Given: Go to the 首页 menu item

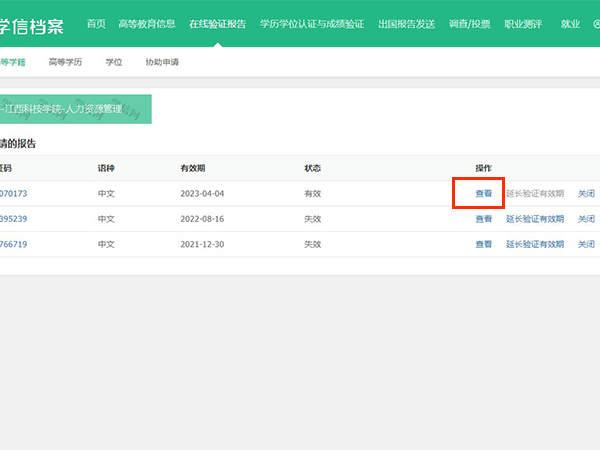Looking at the screenshot, I should point(96,23).
